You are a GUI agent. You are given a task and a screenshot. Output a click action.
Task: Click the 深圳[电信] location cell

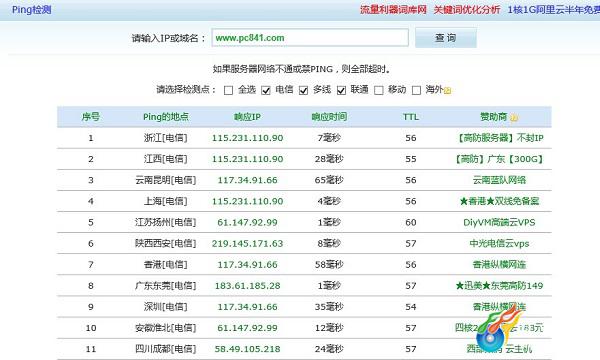pos(166,306)
